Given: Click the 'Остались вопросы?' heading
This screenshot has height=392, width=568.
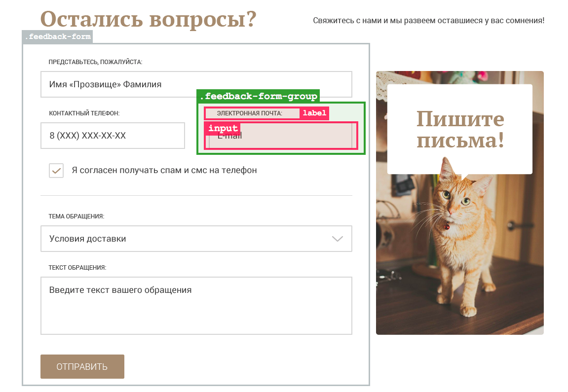Looking at the screenshot, I should coord(148,20).
